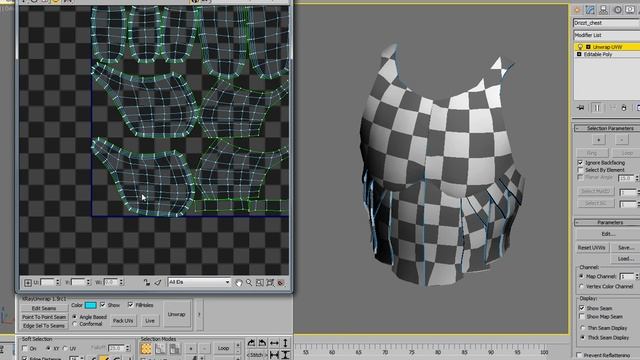
Task: Click the Remove Modifier trash icon
Action: pyautogui.click(x=624, y=108)
